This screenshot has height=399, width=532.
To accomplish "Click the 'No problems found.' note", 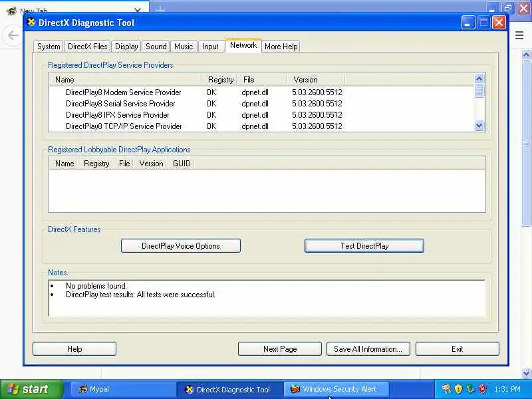I will [96, 286].
